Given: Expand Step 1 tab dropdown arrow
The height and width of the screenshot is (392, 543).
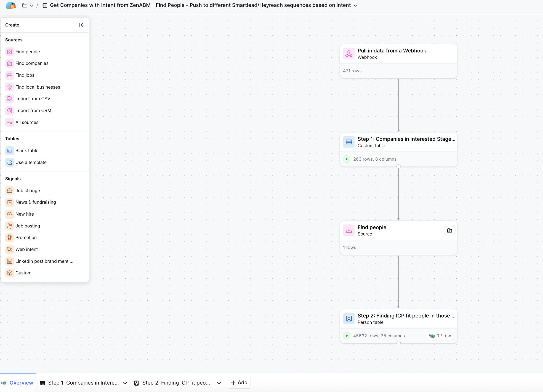Looking at the screenshot, I should tap(125, 383).
